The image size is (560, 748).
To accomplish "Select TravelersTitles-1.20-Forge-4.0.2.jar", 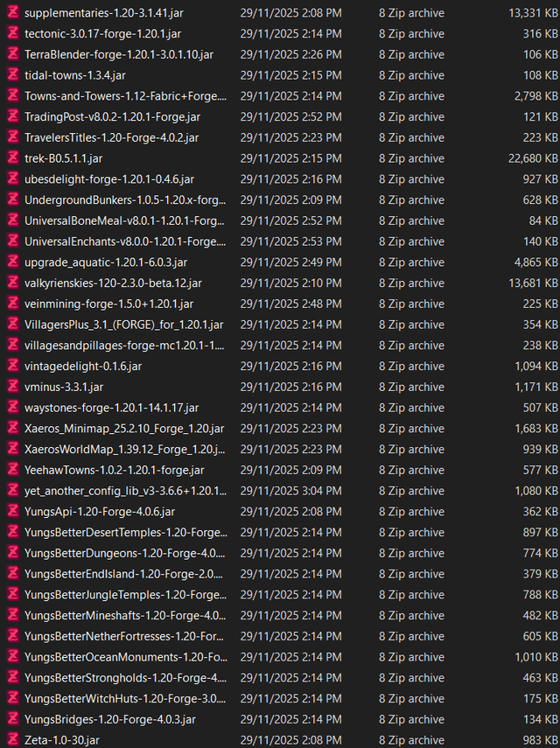I will coord(111,137).
